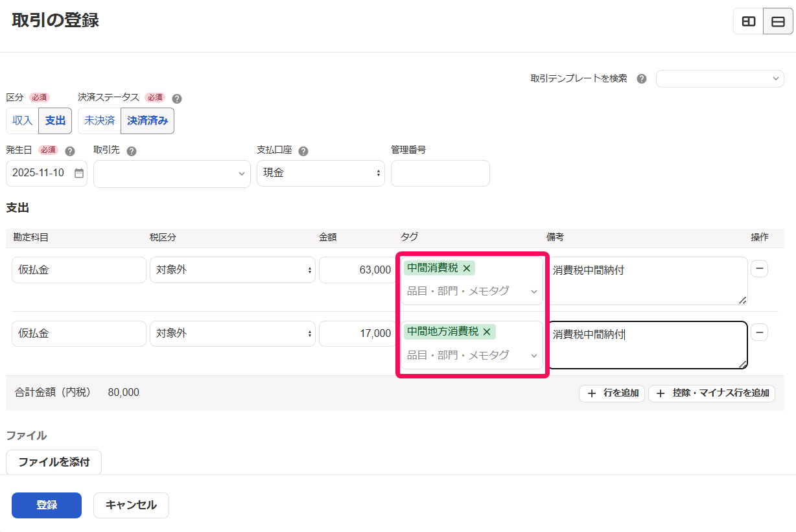The image size is (796, 532).
Task: Delete the 17,000 row with minus button
Action: (759, 332)
